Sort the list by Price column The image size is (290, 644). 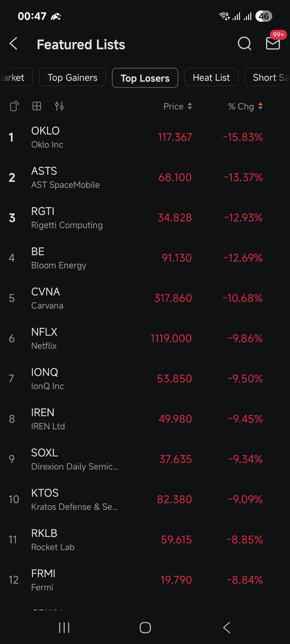[x=178, y=107]
